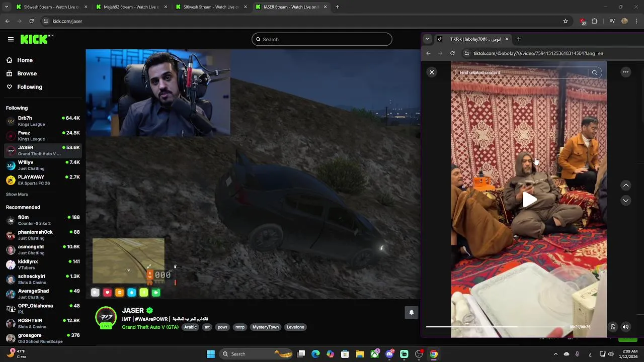Viewport: 644px width, 362px height.
Task: Open AverageShad recommended channel
Action: coord(43,294)
